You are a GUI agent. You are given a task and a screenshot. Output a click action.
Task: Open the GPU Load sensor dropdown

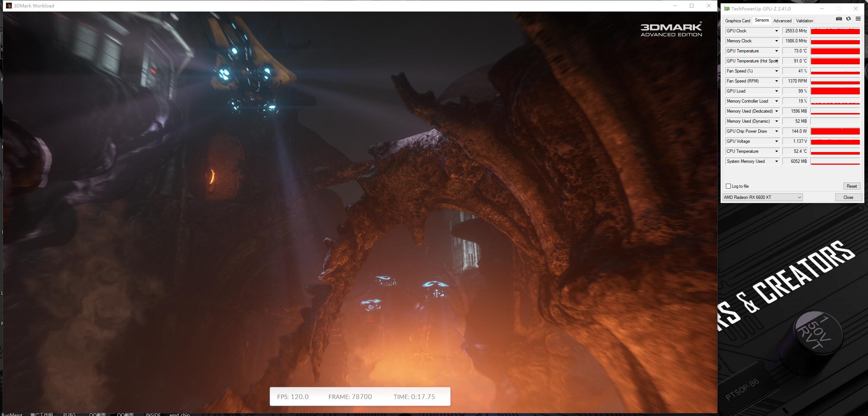coord(776,91)
